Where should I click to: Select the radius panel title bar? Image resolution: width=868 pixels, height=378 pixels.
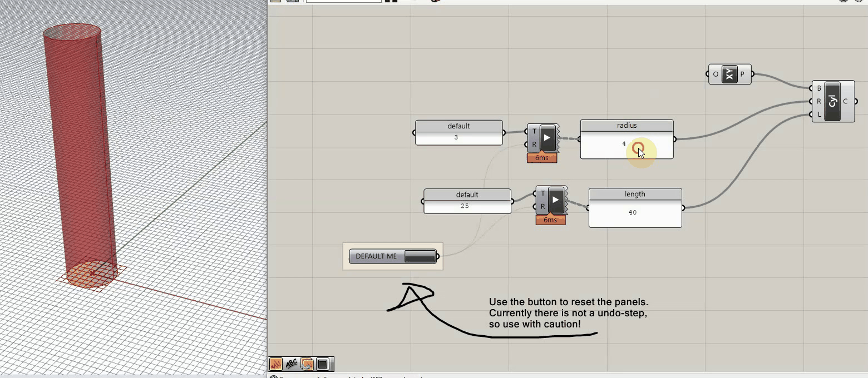(x=627, y=126)
